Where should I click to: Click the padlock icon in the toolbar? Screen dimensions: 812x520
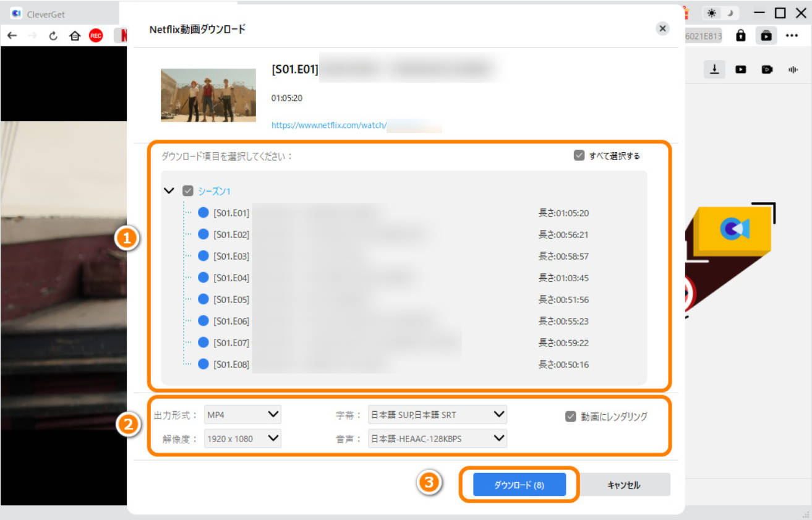pos(740,36)
